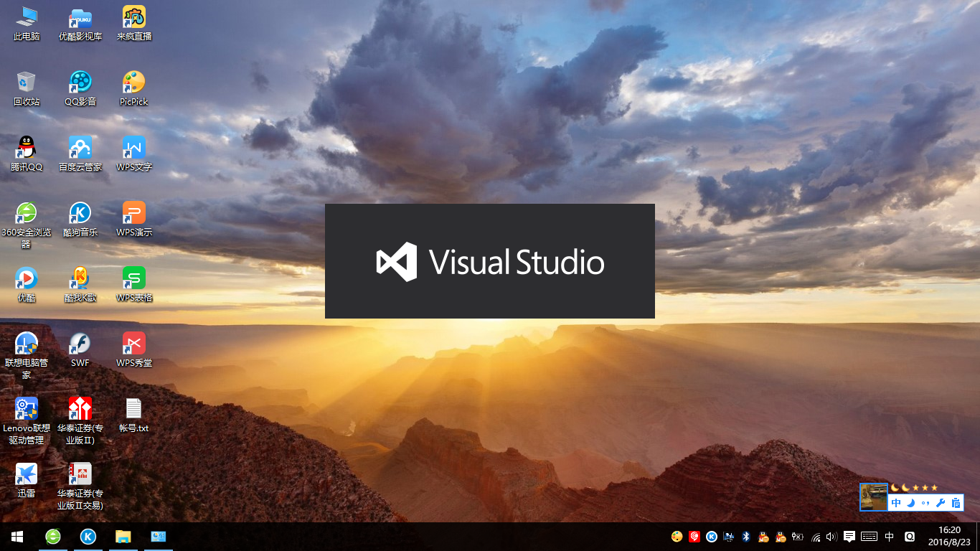980x551 pixels.
Task: Open the Action Center notifications icon
Action: coord(849,536)
